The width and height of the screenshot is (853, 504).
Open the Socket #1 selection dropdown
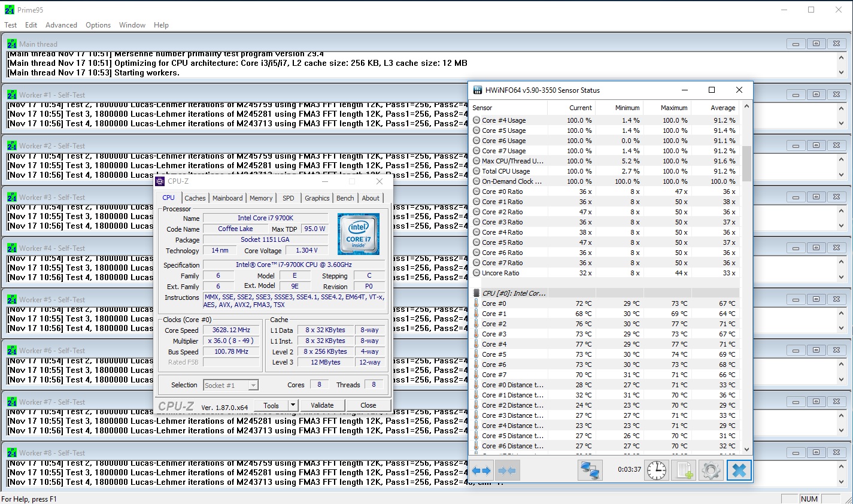(253, 385)
